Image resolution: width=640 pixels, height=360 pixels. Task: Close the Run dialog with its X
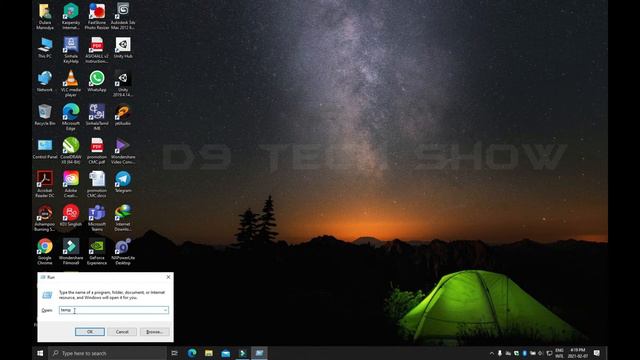click(168, 277)
